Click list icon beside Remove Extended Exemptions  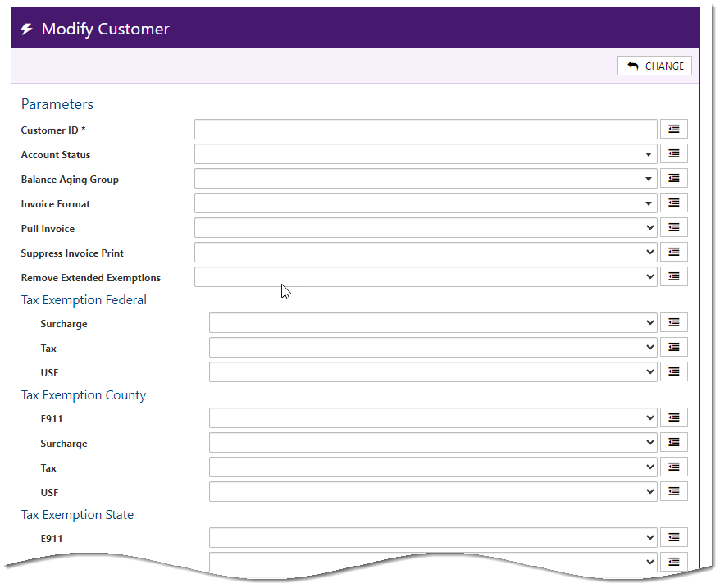tap(673, 277)
